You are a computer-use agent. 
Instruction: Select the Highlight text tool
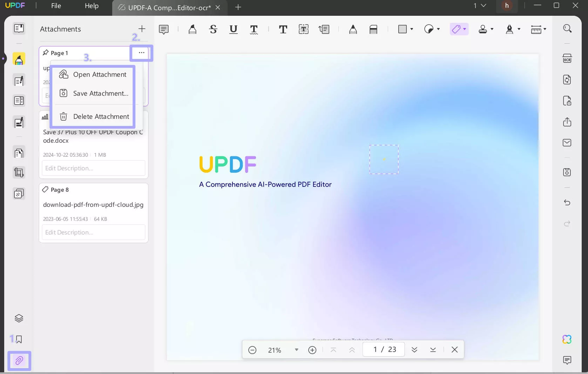click(x=192, y=29)
